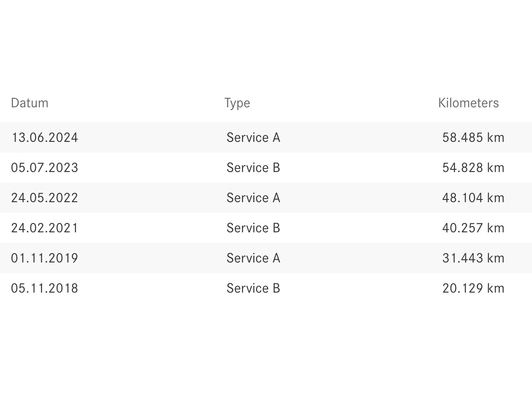The width and height of the screenshot is (532, 399).
Task: Select the date 05.07.2023
Action: (x=44, y=168)
